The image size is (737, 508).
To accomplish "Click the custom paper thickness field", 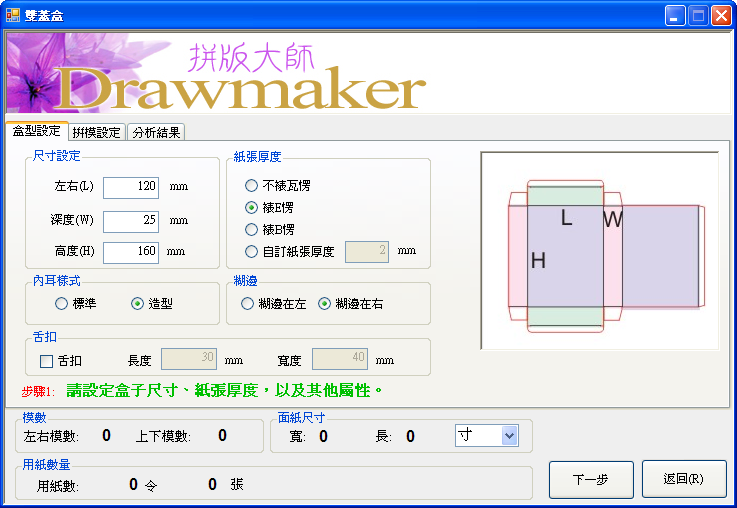I will [x=367, y=251].
